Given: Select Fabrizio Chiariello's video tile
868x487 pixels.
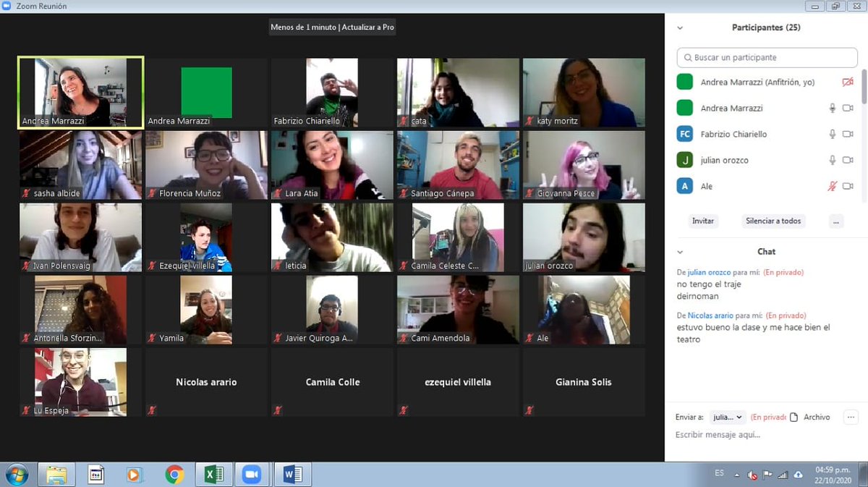Looking at the screenshot, I should coord(332,93).
